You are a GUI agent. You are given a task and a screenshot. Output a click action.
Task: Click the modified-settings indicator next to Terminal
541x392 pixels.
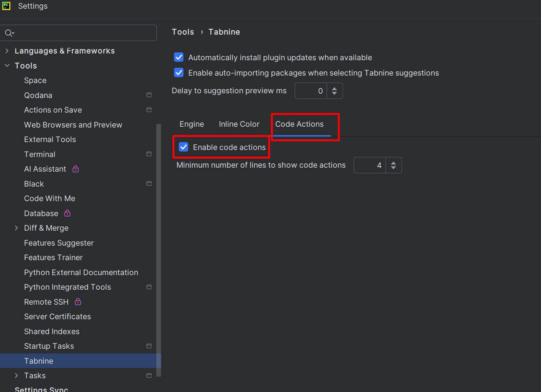click(x=149, y=154)
